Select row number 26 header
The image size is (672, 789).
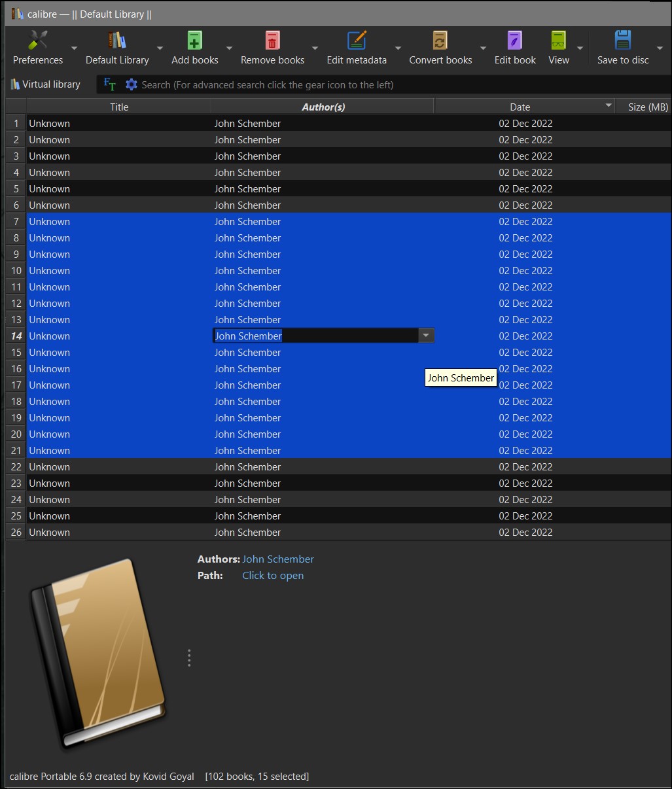coord(16,532)
